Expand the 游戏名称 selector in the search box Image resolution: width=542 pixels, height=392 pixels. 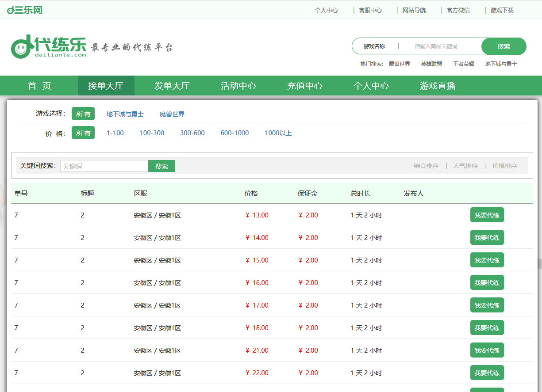pyautogui.click(x=374, y=46)
